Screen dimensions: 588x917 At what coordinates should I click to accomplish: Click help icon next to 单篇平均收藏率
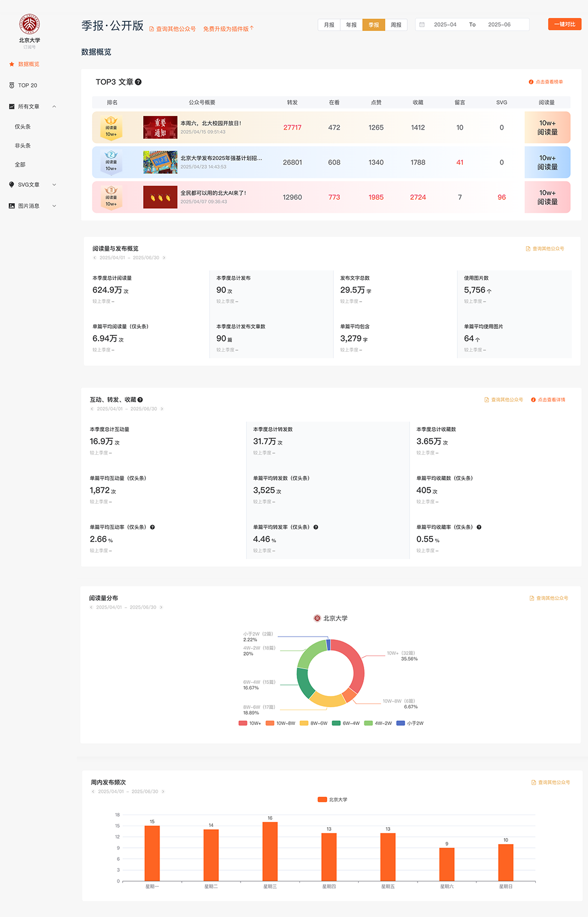[479, 527]
